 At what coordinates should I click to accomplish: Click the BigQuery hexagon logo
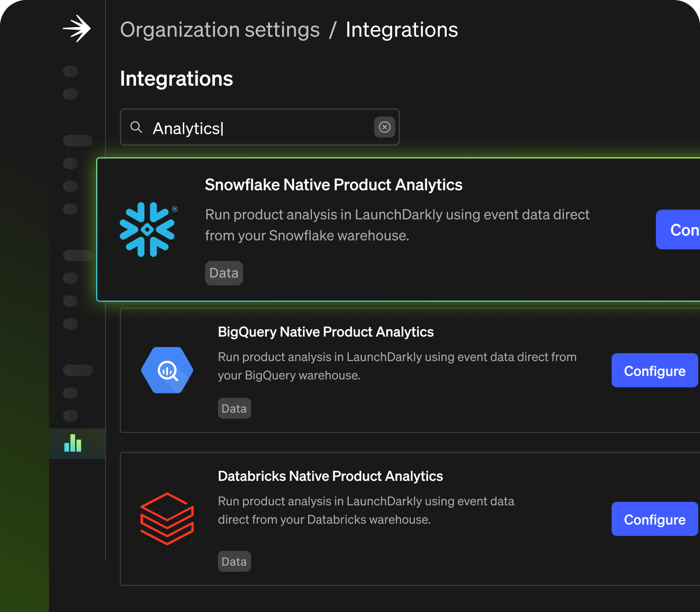[x=167, y=370]
